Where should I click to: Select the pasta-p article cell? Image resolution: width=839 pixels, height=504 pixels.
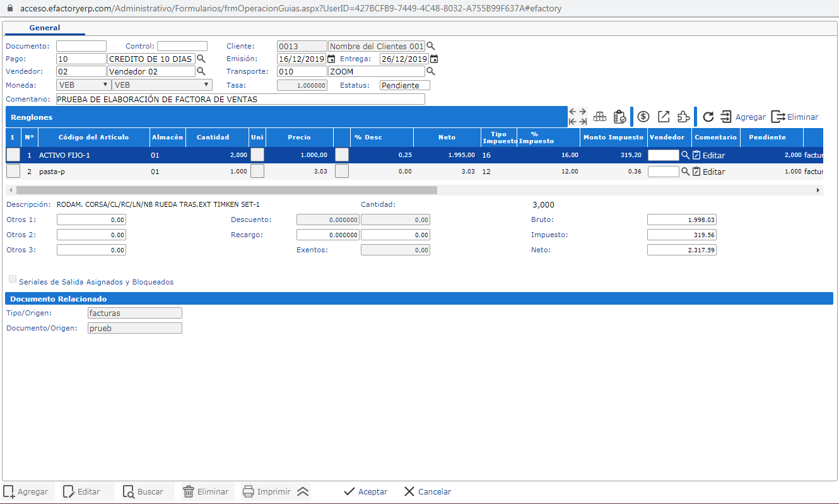click(94, 172)
